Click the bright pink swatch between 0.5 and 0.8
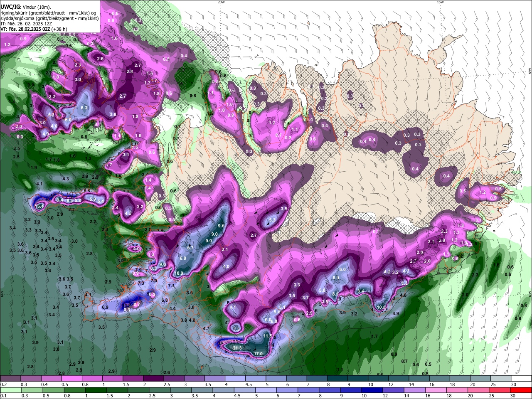The height and width of the screenshot is (399, 532). point(72,379)
